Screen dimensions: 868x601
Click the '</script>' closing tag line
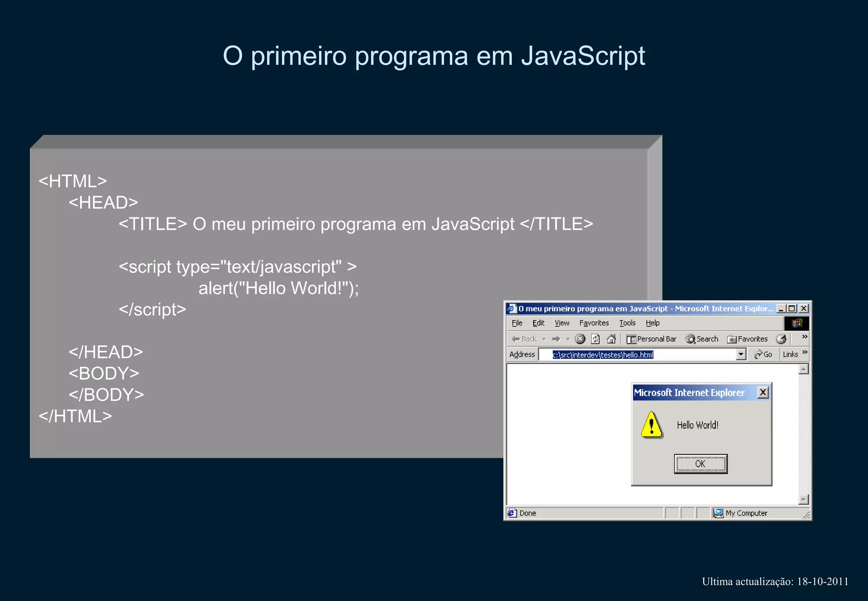(x=153, y=310)
